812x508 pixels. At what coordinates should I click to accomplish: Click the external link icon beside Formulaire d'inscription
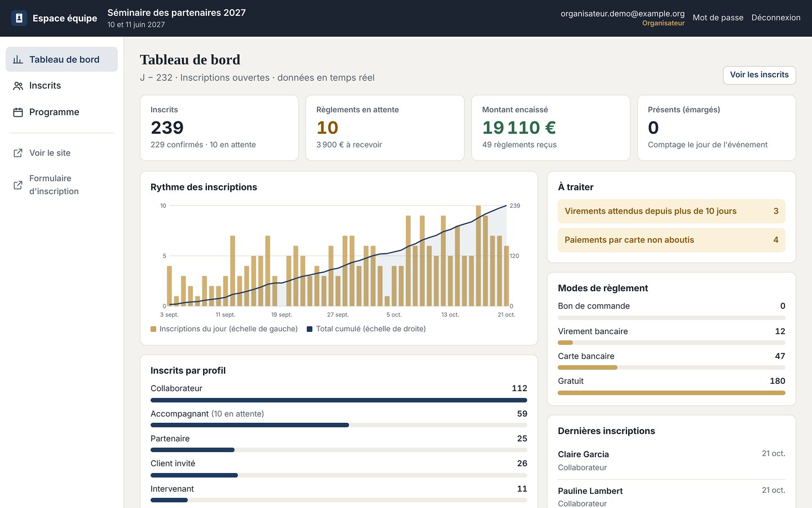(18, 185)
